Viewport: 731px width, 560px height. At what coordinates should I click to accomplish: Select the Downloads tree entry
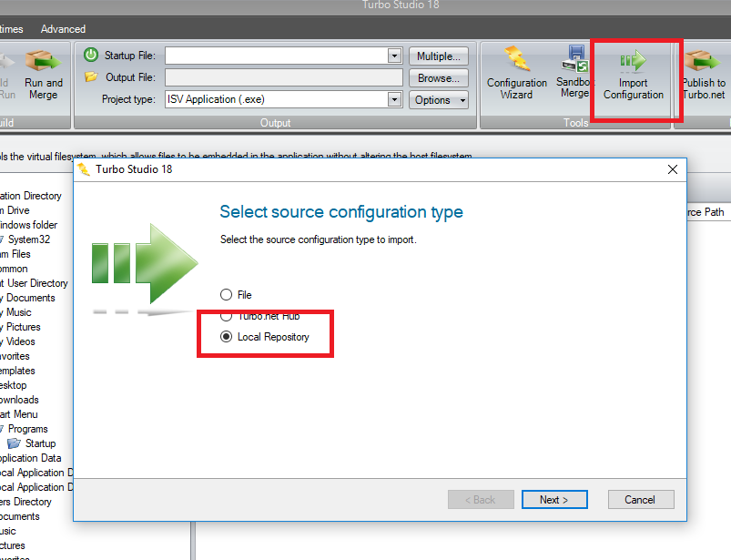coord(19,399)
